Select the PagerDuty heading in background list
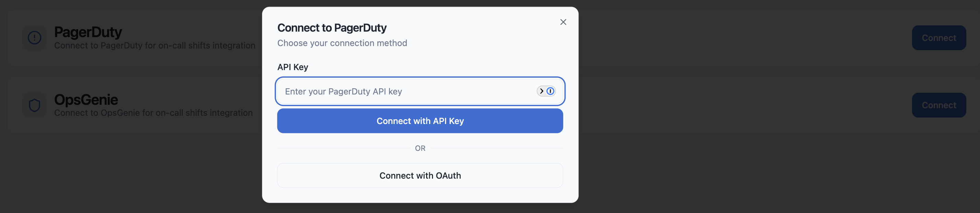 (x=88, y=32)
